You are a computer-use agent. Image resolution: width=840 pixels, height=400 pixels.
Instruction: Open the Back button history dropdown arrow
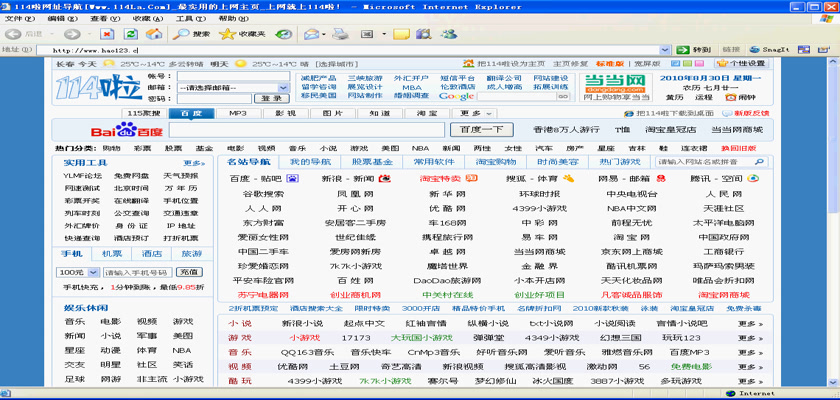point(50,34)
